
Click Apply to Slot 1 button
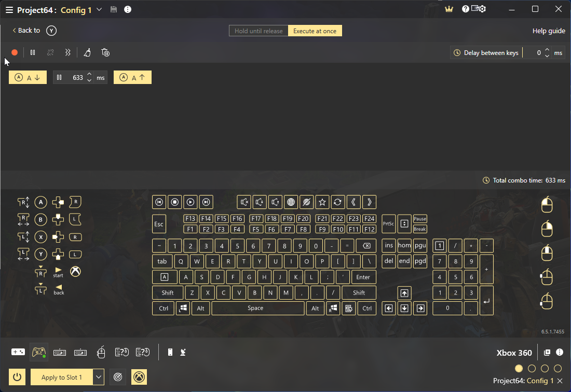pos(61,377)
